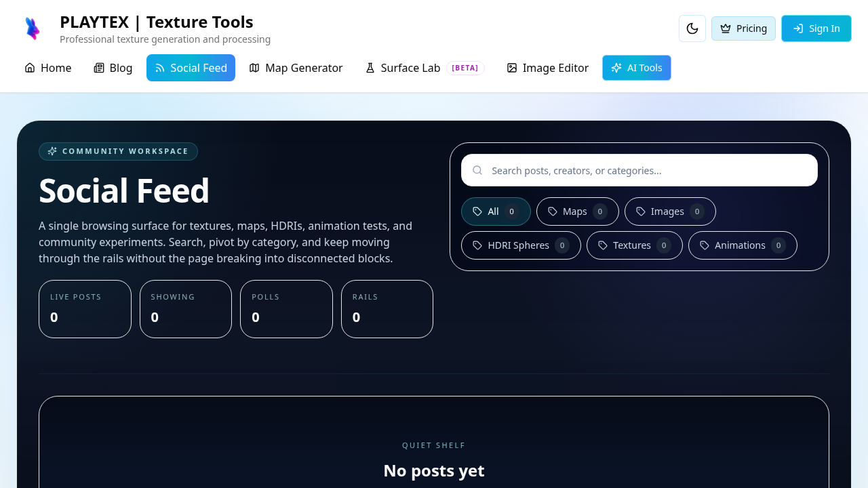Filter feed by Textures category
This screenshot has height=488, width=868.
(635, 245)
